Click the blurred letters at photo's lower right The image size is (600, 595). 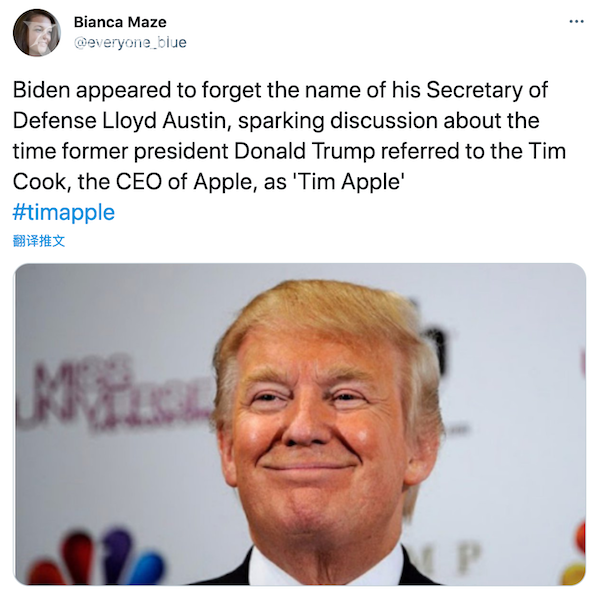tap(446, 558)
